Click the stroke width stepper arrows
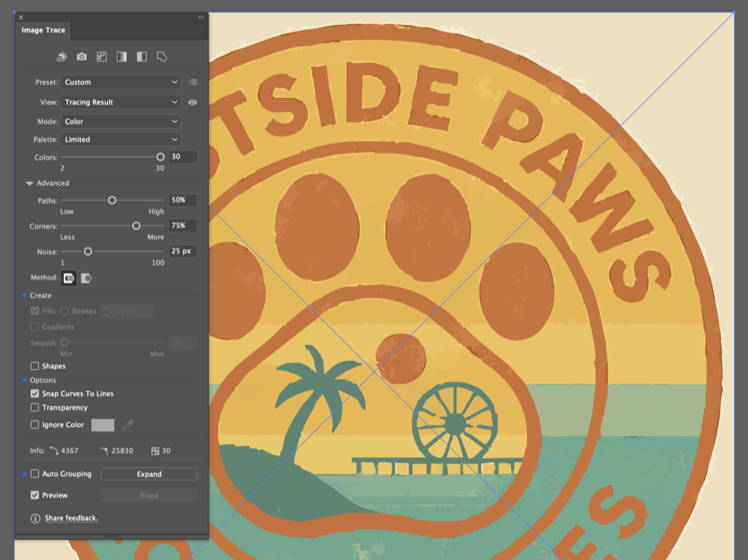Image resolution: width=748 pixels, height=560 pixels. [x=107, y=311]
